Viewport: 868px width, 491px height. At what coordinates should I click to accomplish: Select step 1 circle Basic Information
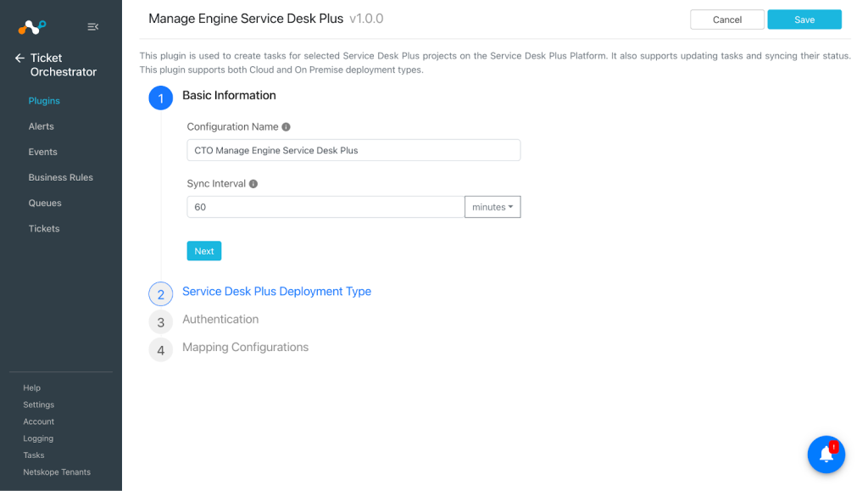(x=160, y=98)
